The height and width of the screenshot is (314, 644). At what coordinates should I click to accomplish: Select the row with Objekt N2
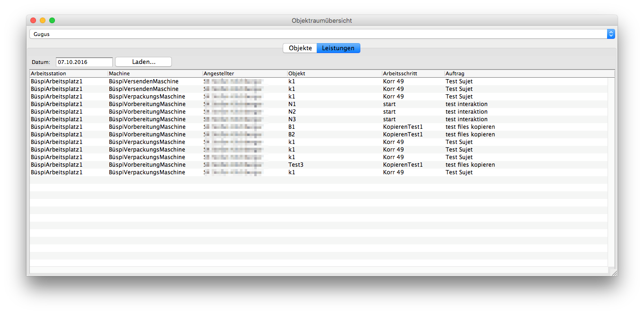point(292,112)
